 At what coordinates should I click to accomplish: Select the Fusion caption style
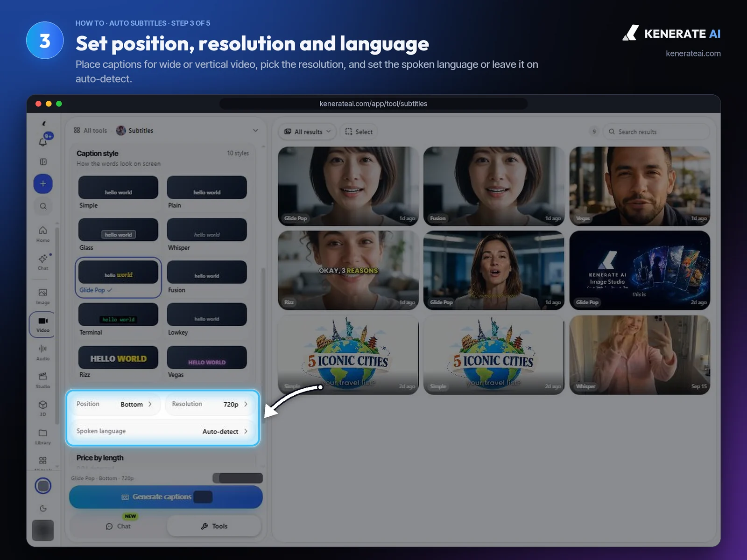pos(207,277)
